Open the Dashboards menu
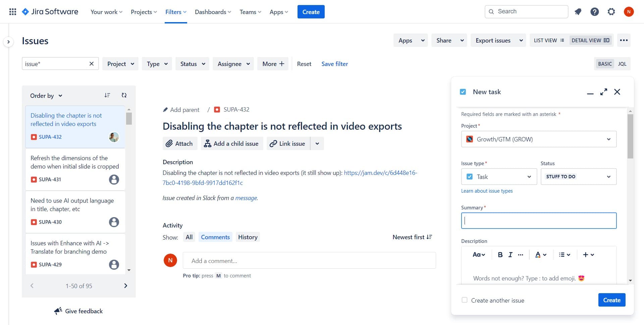Viewport: 644px width, 325px height. coord(213,12)
